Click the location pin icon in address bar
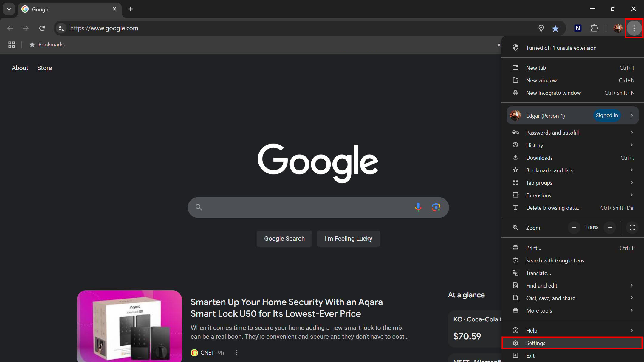Image resolution: width=644 pixels, height=362 pixels. pos(541,28)
